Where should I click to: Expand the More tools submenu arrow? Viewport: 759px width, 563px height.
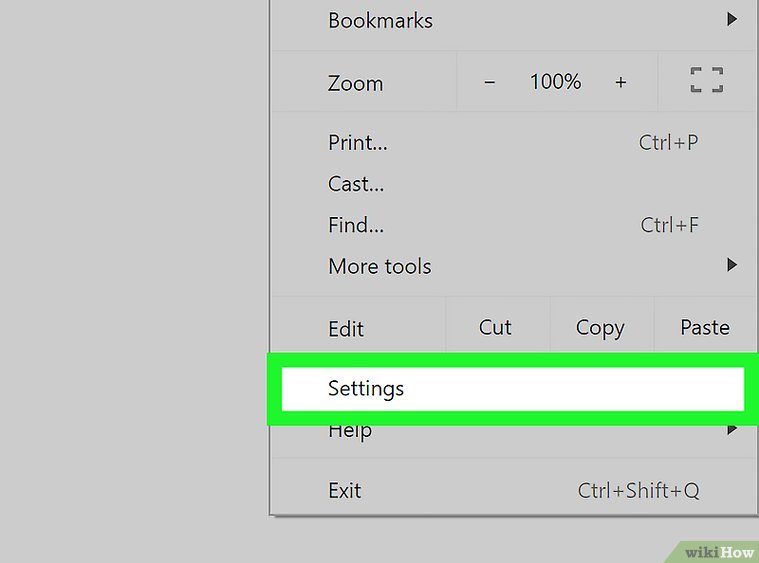(x=732, y=265)
